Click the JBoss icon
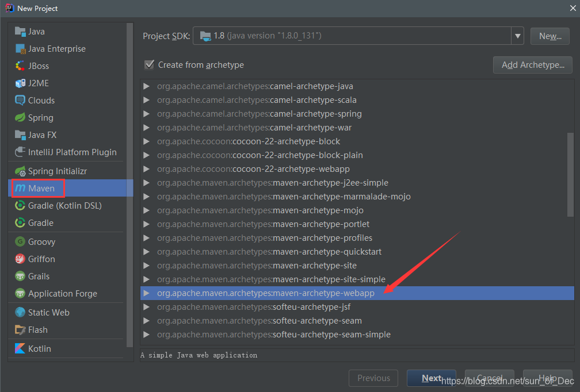Viewport: 580px width, 392px height. point(20,66)
